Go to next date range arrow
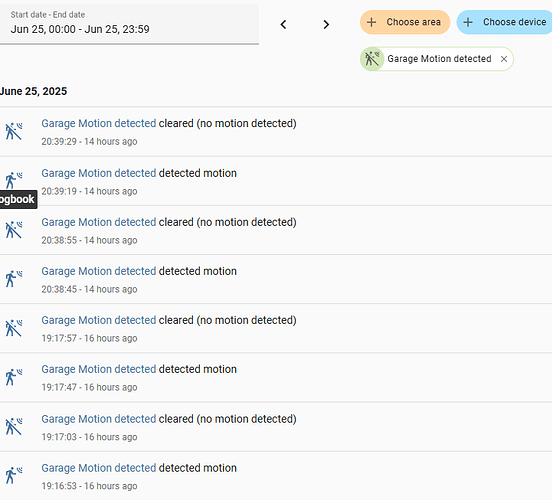Viewport: 552px width, 500px height. click(x=326, y=24)
